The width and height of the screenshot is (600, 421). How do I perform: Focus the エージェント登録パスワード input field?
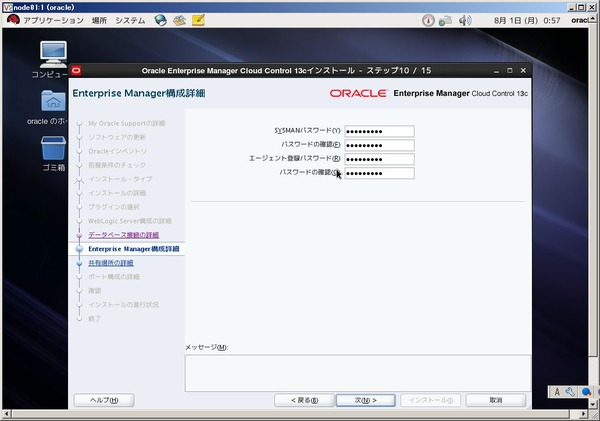379,159
